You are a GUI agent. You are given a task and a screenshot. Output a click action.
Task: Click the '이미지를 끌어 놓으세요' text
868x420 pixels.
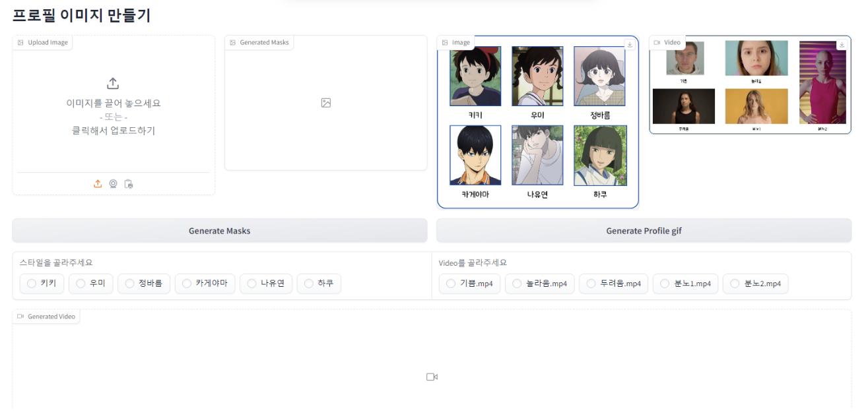[x=114, y=103]
